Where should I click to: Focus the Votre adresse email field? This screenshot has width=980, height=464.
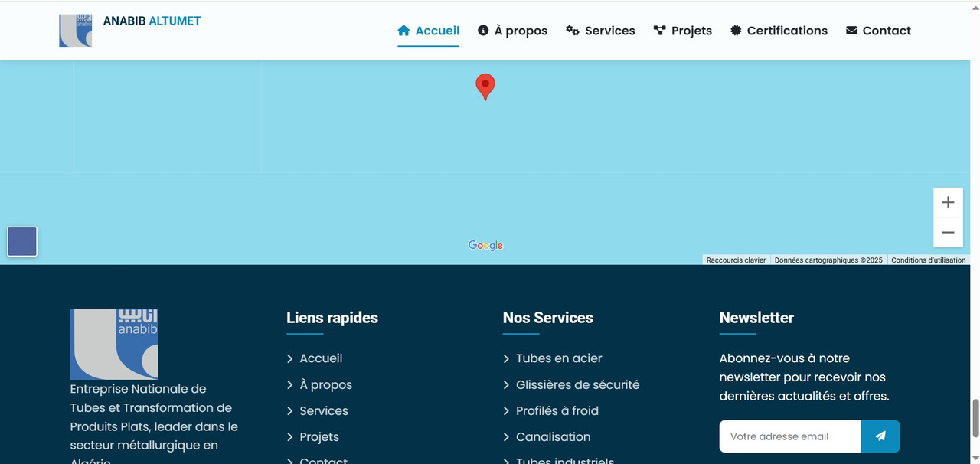pyautogui.click(x=790, y=436)
